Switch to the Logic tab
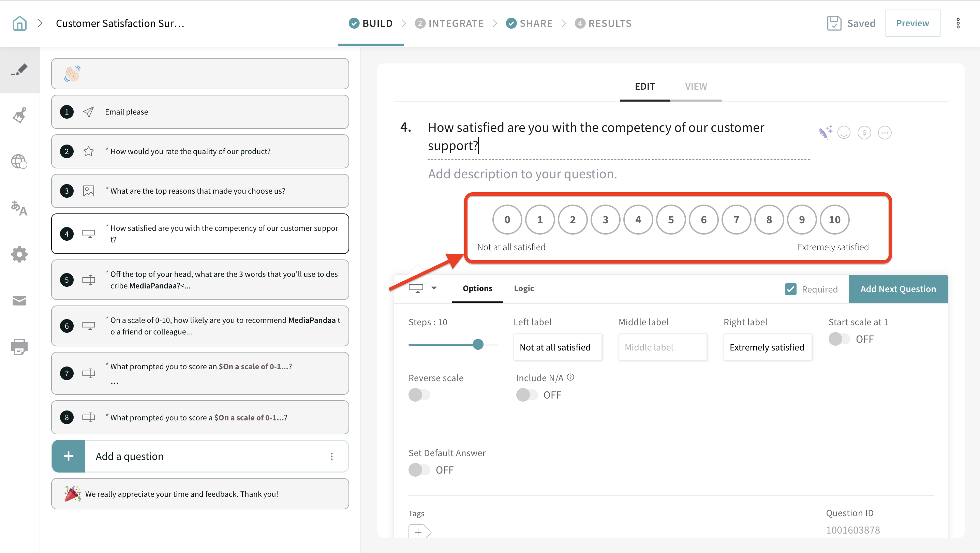Image resolution: width=980 pixels, height=553 pixels. click(x=523, y=288)
